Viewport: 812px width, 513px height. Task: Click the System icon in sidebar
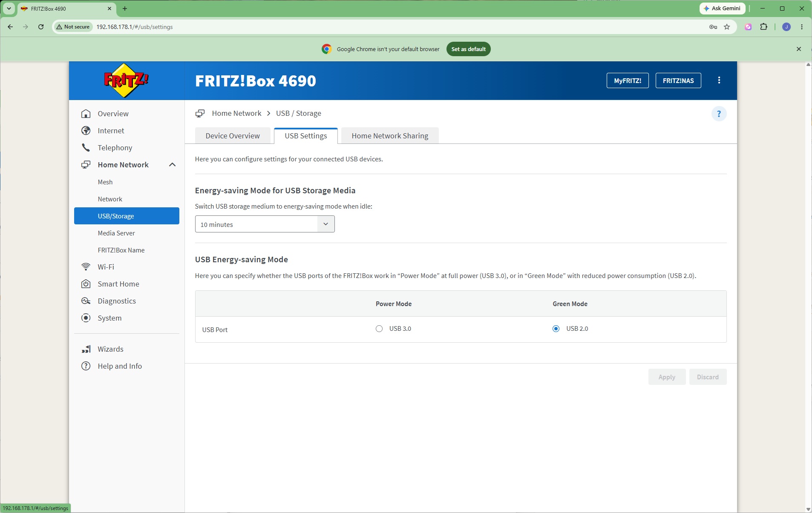[86, 318]
